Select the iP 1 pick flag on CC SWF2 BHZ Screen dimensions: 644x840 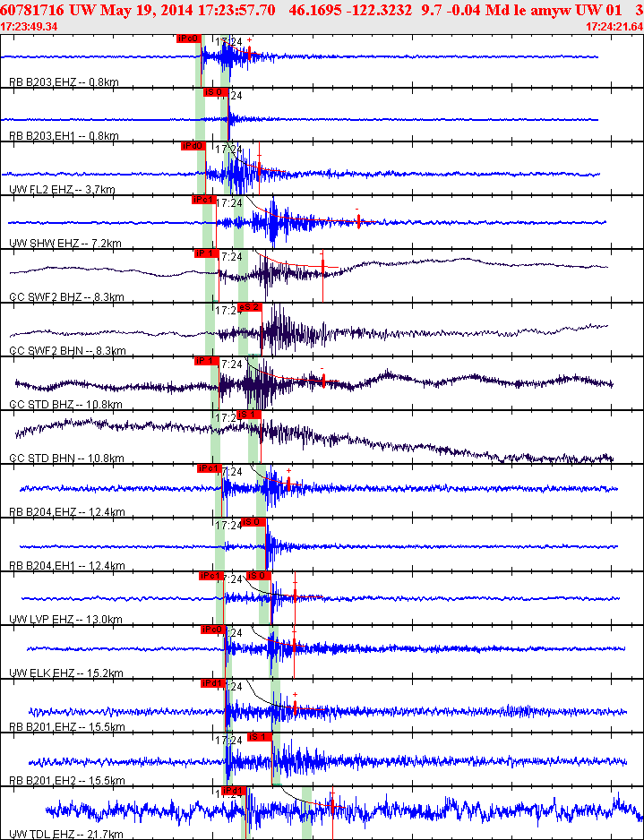click(207, 253)
